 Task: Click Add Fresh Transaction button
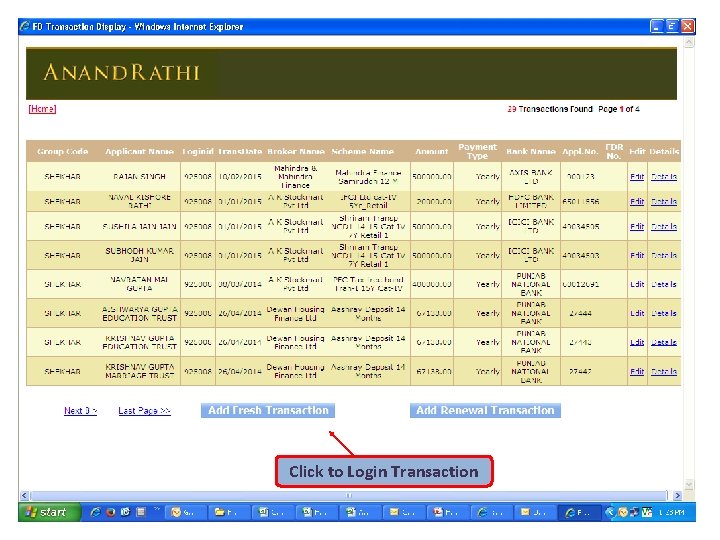268,410
